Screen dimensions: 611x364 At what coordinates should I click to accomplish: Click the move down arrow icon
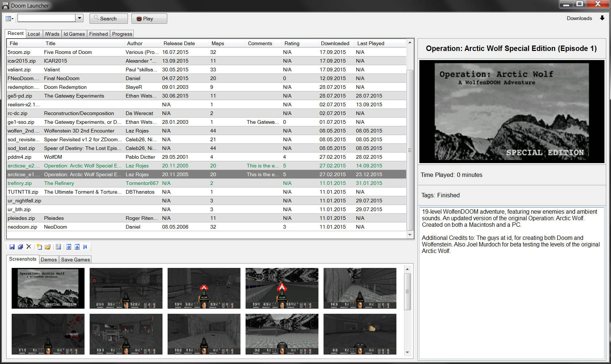[x=77, y=247]
